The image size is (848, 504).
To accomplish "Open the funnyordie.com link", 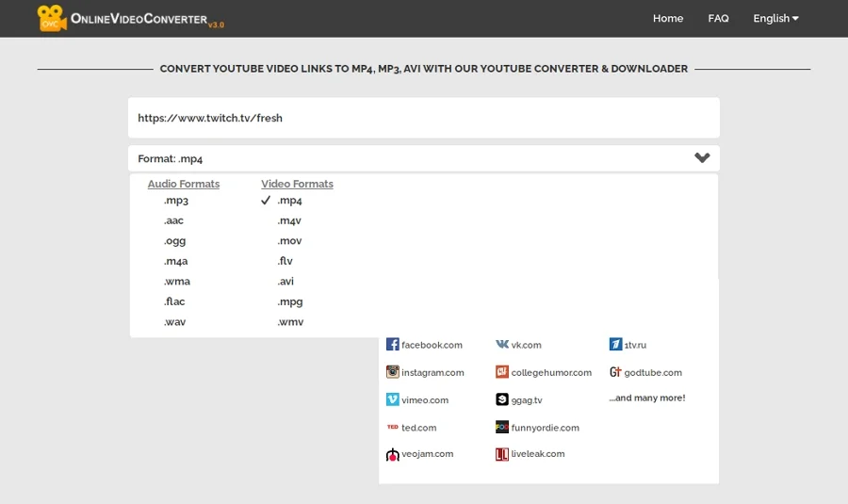I will (x=545, y=428).
